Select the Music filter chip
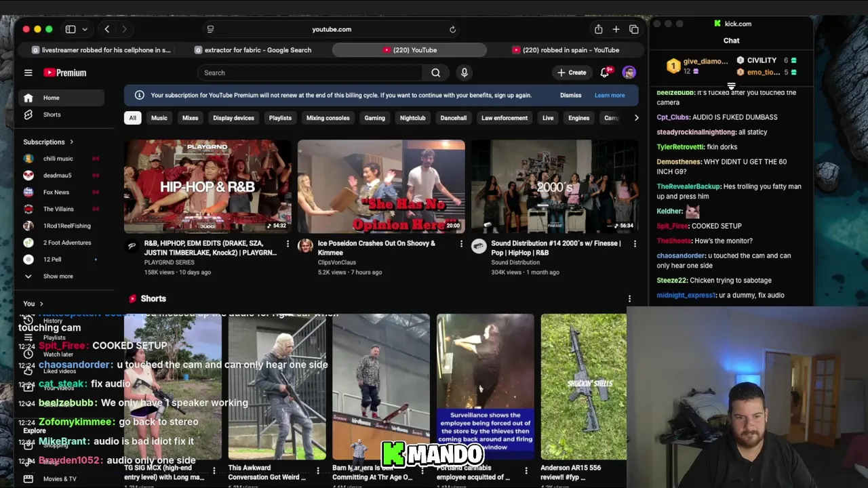The image size is (868, 488). [159, 118]
